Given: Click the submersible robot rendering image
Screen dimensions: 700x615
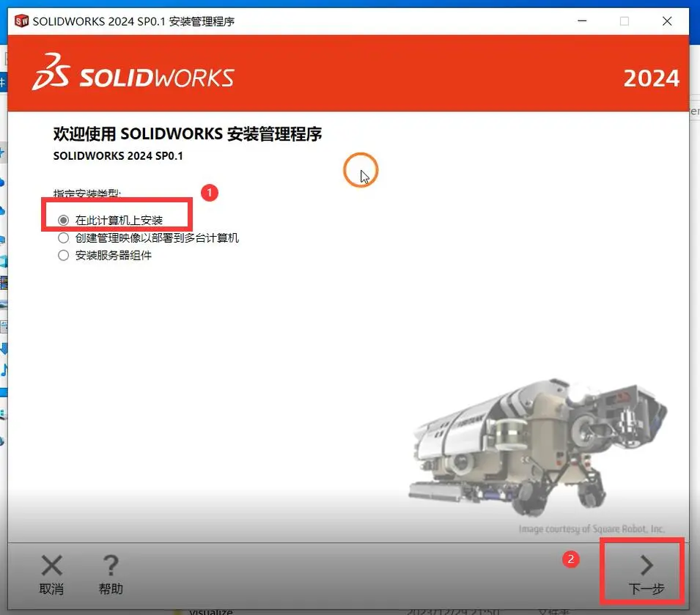Looking at the screenshot, I should pyautogui.click(x=537, y=446).
